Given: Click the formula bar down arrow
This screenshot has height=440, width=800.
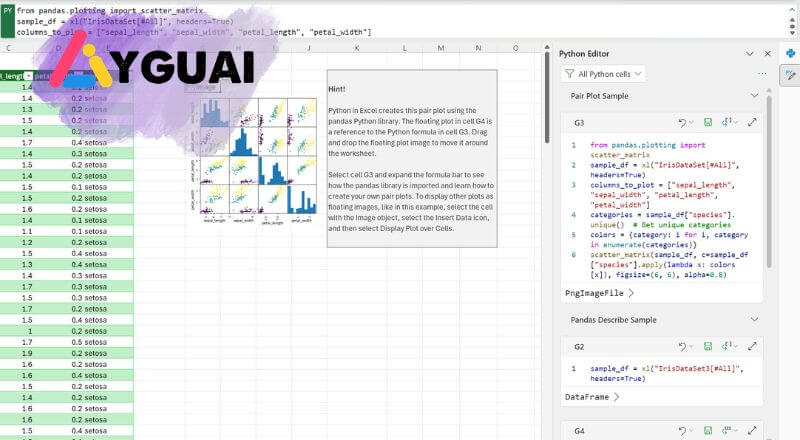Looking at the screenshot, I should 792,32.
